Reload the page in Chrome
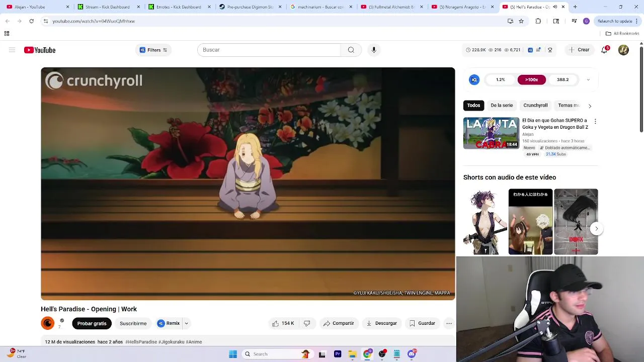This screenshot has width=644, height=362. point(31,21)
